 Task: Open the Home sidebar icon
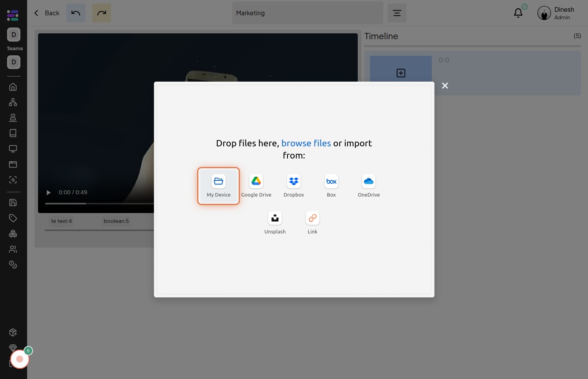(13, 87)
